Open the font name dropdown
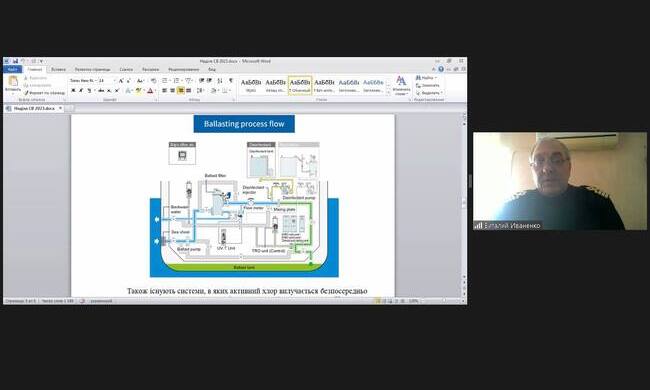Image resolution: width=650 pixels, height=390 pixels. tap(83, 80)
